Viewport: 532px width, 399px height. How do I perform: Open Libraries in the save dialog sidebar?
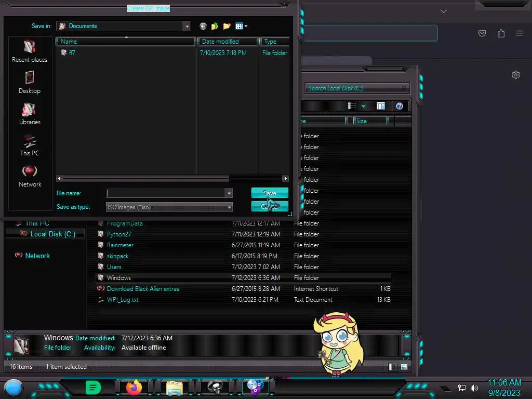[30, 114]
